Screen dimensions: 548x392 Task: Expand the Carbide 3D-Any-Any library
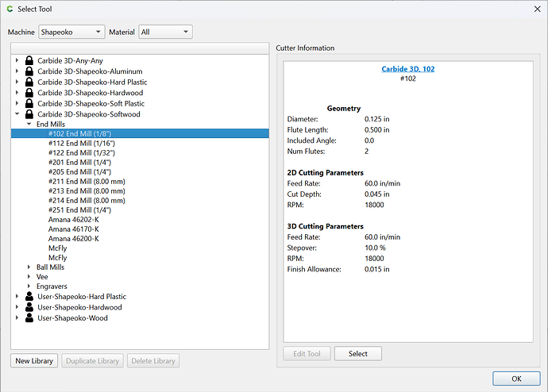[x=17, y=60]
